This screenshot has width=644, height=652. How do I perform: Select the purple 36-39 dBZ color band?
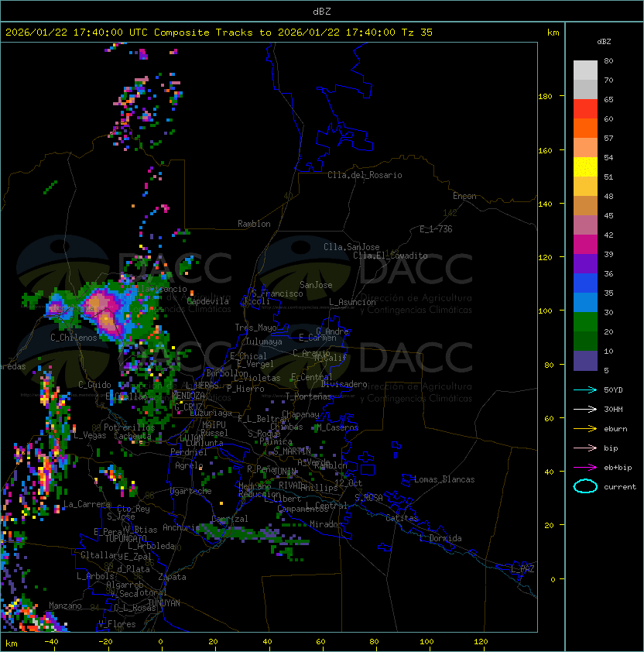[x=585, y=264]
